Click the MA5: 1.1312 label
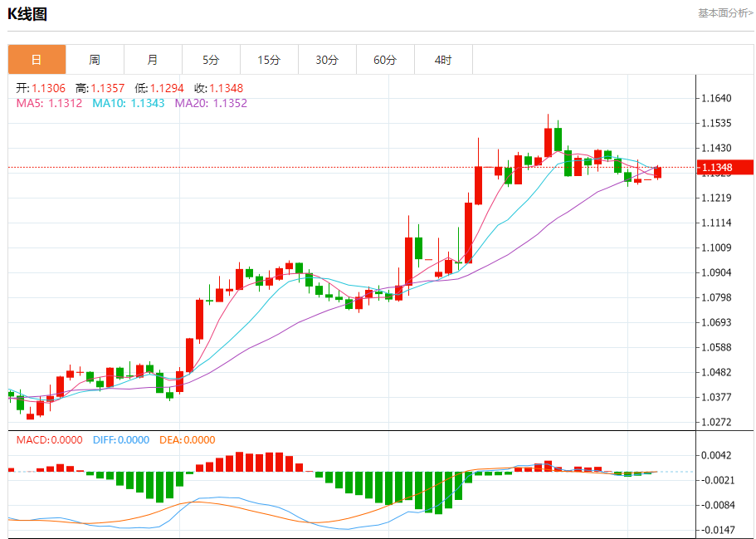The height and width of the screenshot is (539, 756). pos(49,103)
